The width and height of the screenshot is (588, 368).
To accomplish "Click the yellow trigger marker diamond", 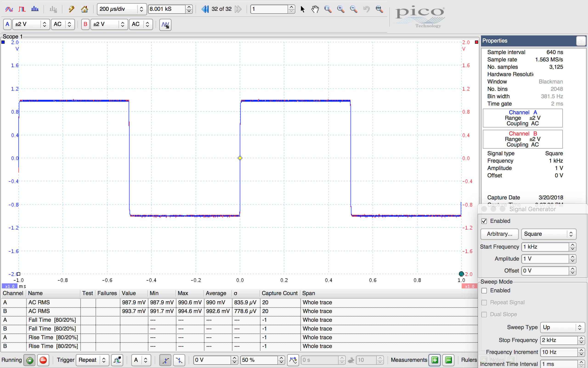I will tap(240, 158).
